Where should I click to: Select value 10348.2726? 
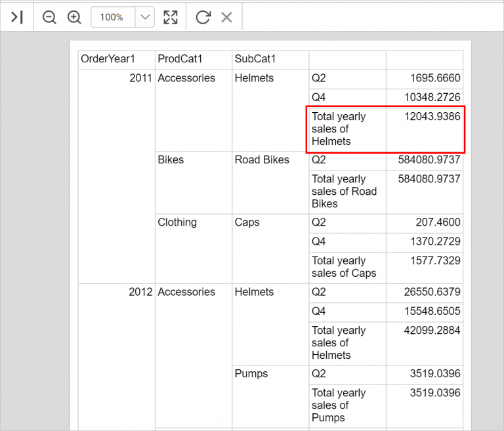coord(425,98)
